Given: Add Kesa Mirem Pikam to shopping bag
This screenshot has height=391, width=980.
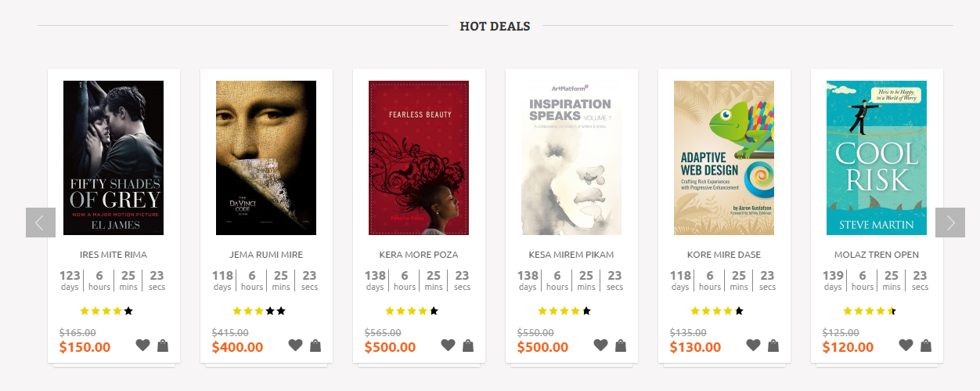Looking at the screenshot, I should (621, 345).
